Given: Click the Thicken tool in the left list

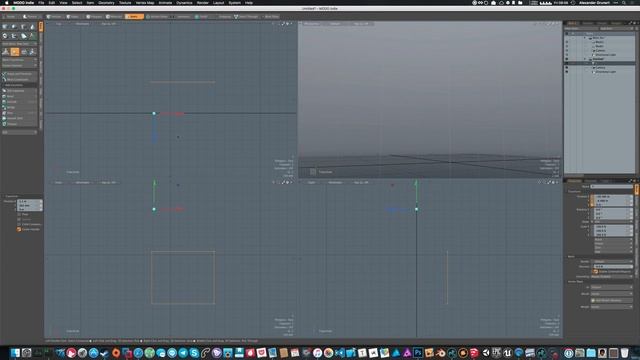Looking at the screenshot, I should (x=19, y=124).
